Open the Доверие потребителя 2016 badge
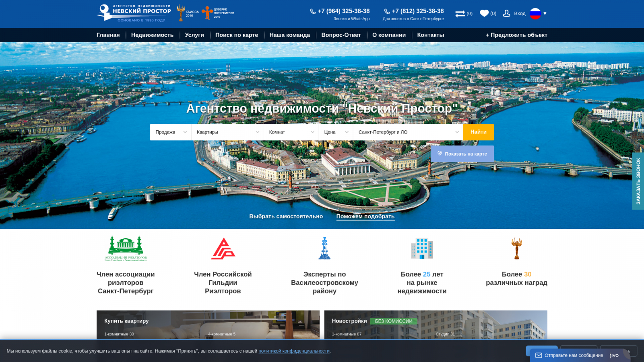The width and height of the screenshot is (644, 362). 218,13
